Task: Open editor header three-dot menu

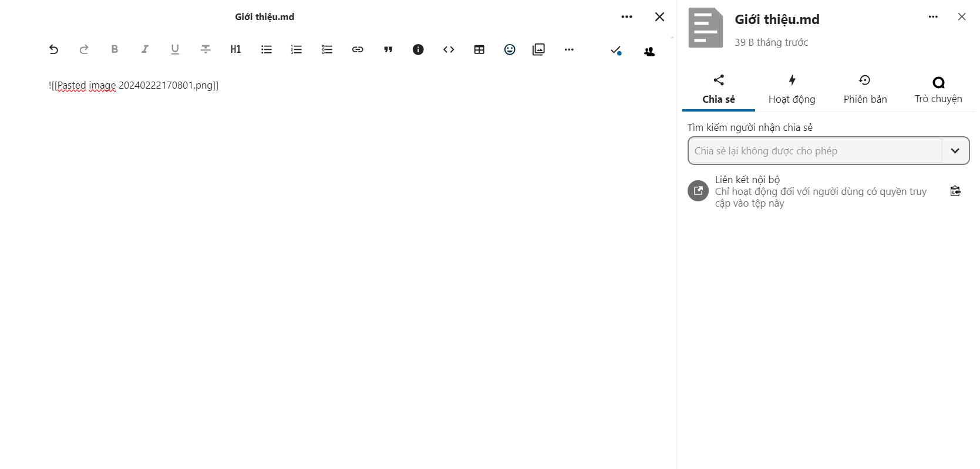Action: [x=627, y=17]
